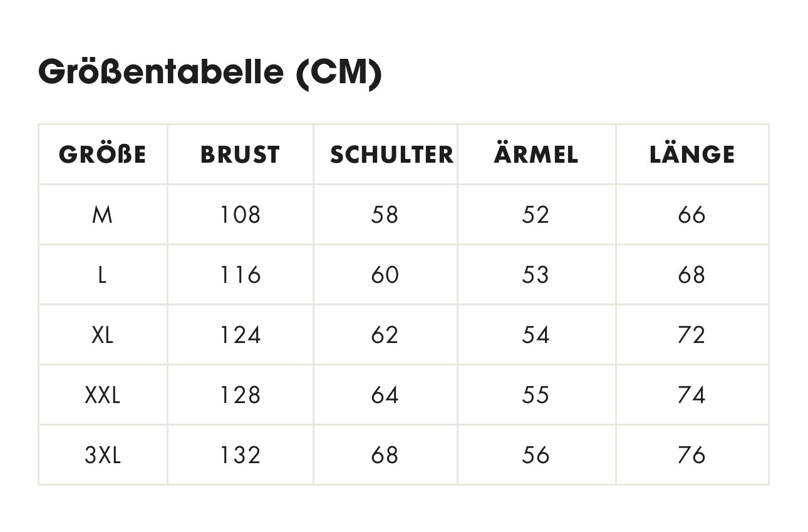Click the XL size row label
This screenshot has height=532, width=808.
point(102,335)
